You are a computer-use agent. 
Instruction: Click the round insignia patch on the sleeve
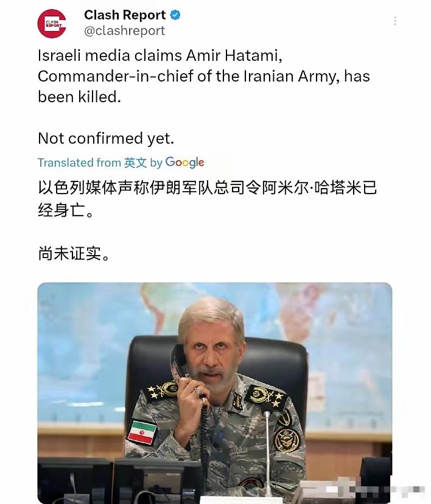click(287, 439)
